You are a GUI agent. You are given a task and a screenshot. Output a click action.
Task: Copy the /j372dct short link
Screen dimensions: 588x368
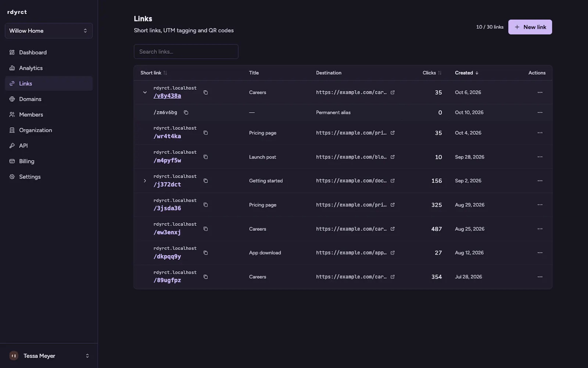(205, 181)
